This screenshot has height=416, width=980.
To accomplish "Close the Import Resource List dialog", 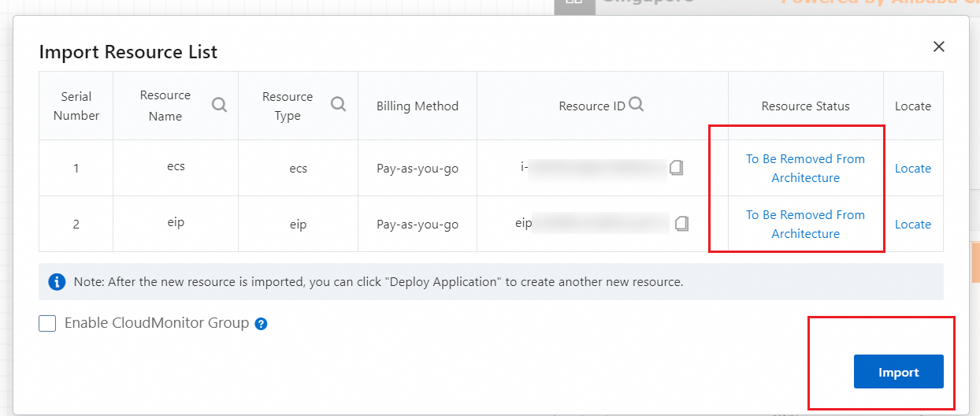I will [939, 46].
